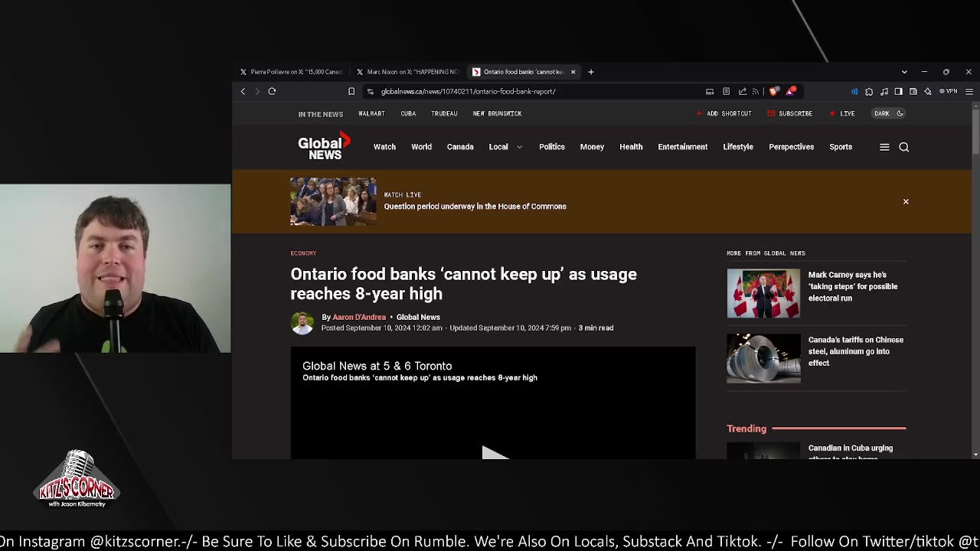
Task: Enable reader mode icon in address bar
Action: click(726, 91)
